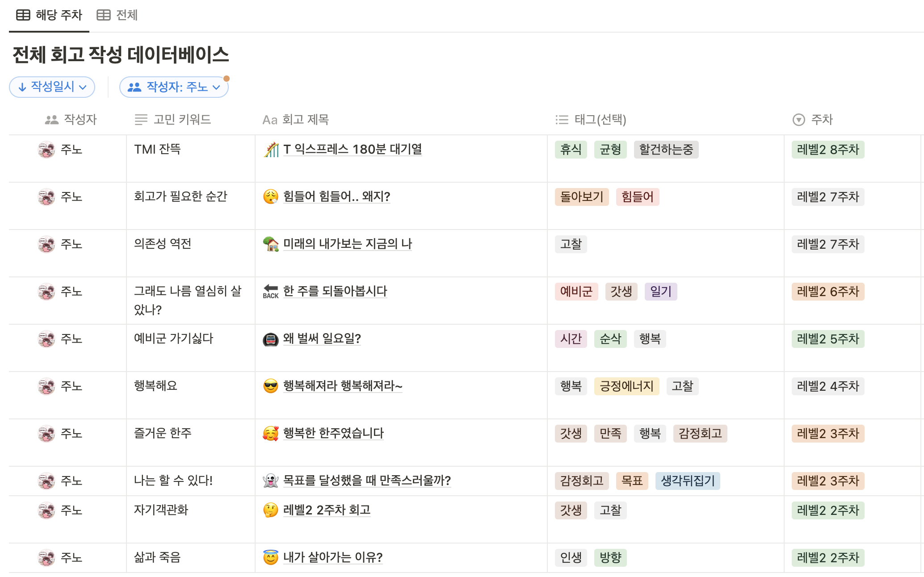Click the 주노 avatar in the first row
924x577 pixels.
click(46, 150)
